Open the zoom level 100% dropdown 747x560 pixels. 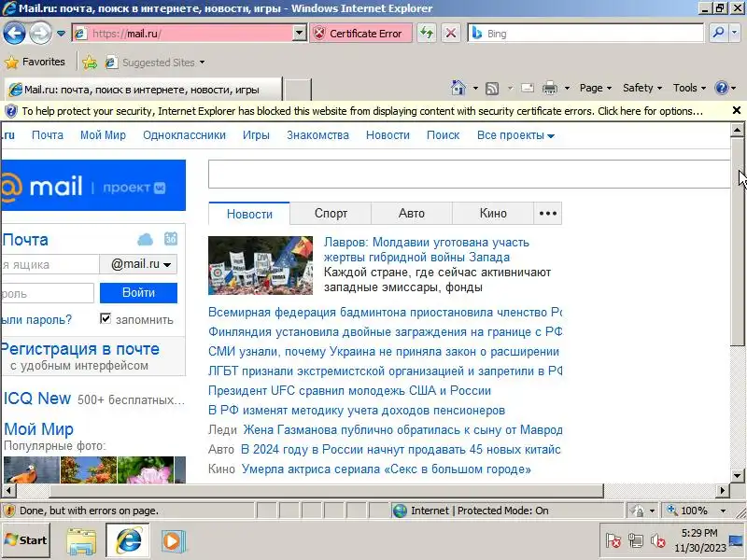point(723,511)
